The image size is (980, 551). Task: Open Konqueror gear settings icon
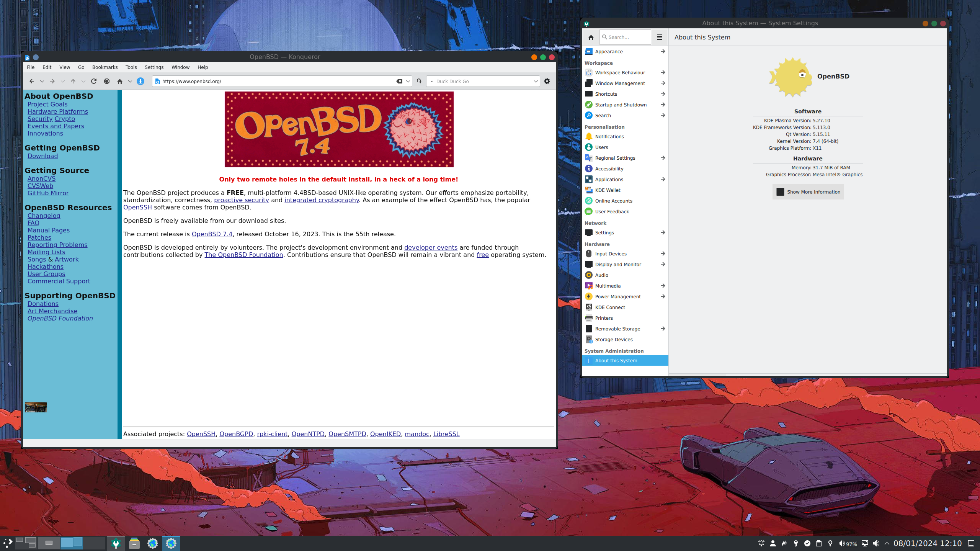(547, 81)
